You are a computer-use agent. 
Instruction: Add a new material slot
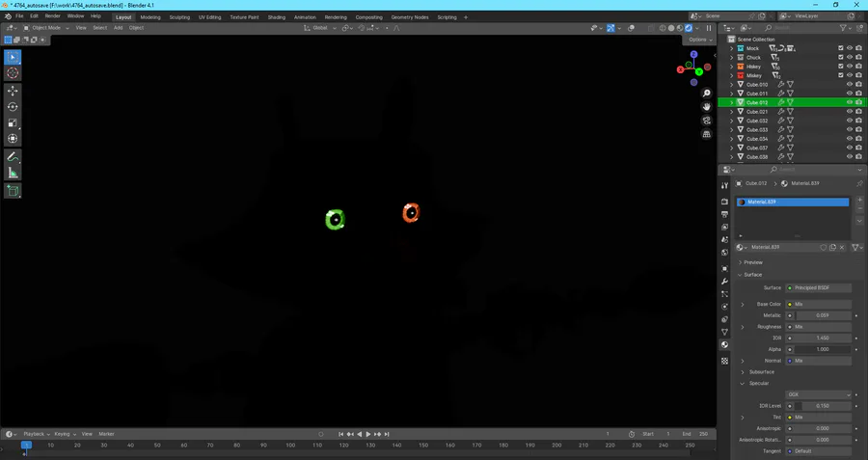click(x=859, y=200)
